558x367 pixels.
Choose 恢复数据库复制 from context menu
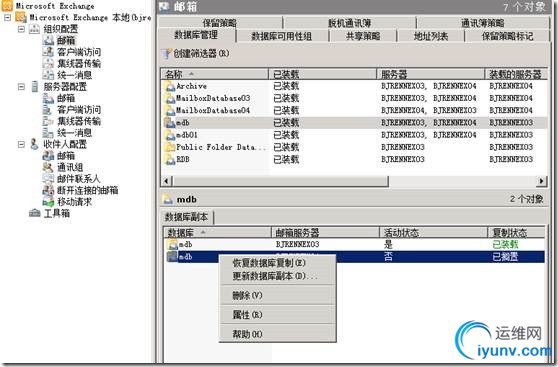pos(278,263)
